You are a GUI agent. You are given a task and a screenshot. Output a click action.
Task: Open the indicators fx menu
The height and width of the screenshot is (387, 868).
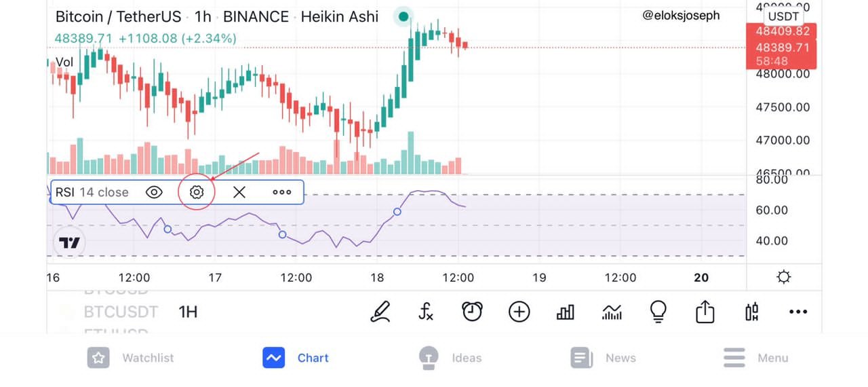(x=426, y=312)
